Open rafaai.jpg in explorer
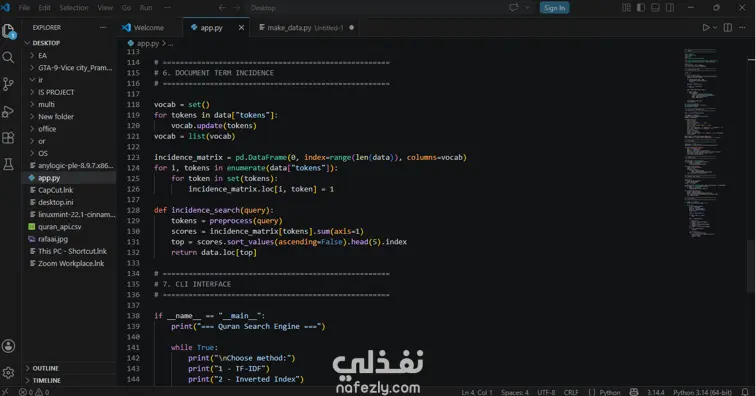 pyautogui.click(x=53, y=239)
